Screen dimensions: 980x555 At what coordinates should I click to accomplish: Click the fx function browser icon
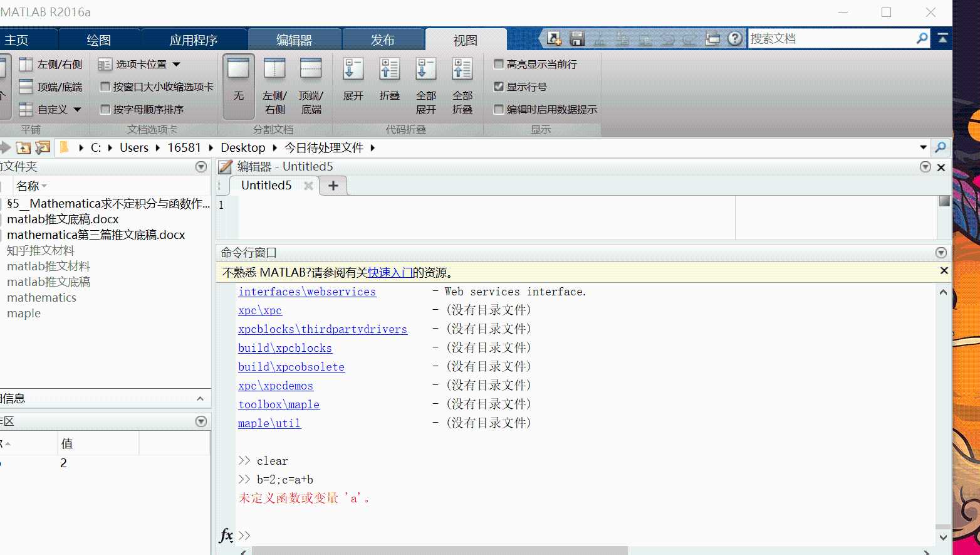(226, 535)
